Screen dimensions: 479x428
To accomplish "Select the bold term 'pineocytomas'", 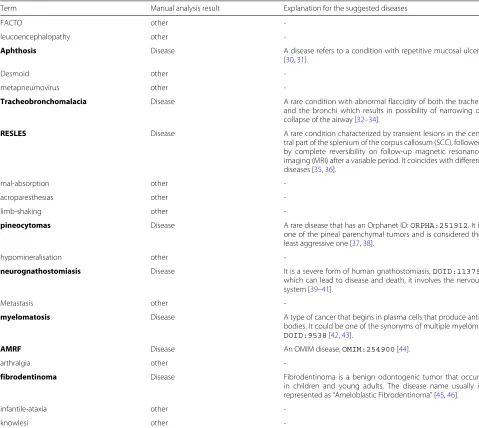I will (25, 225).
